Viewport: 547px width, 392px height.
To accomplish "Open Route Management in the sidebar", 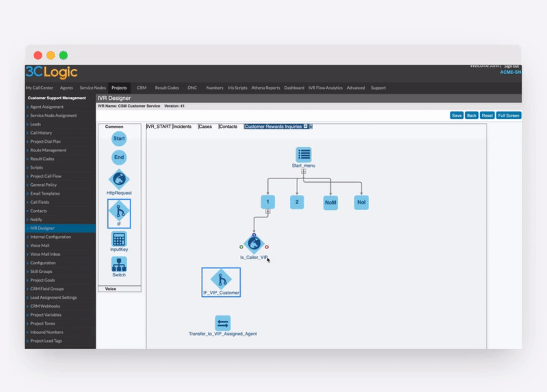I will pyautogui.click(x=48, y=150).
